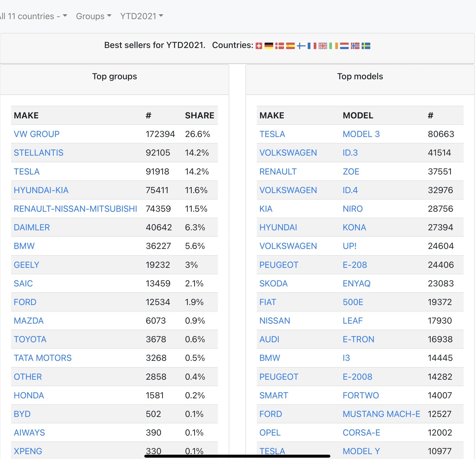Click the Sweden flag icon
The width and height of the screenshot is (476, 459).
coord(366,46)
